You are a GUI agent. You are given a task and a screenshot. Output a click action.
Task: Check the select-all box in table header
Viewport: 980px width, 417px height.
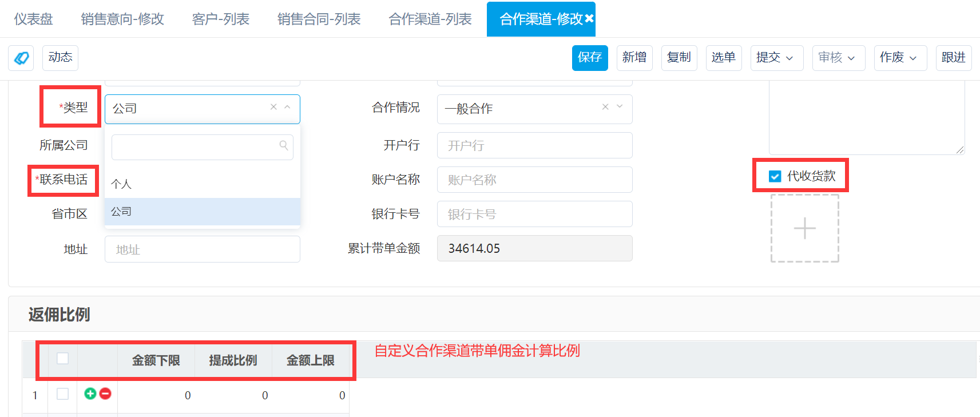63,358
